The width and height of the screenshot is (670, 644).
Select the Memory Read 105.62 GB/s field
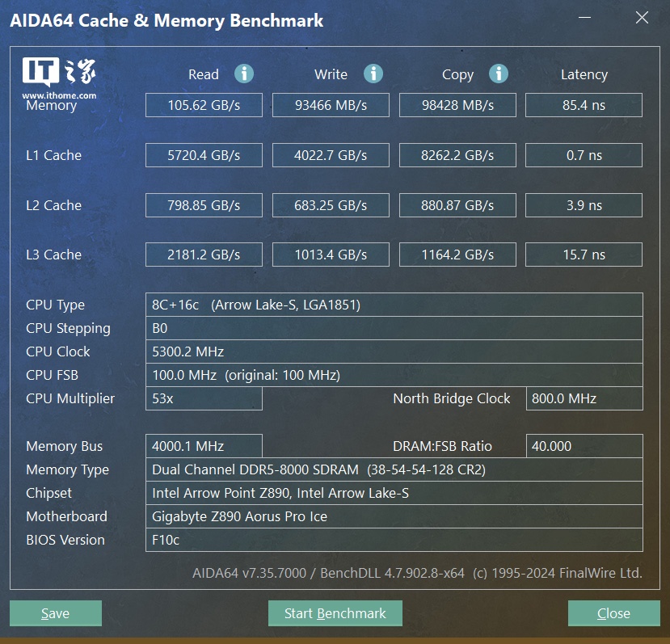[x=204, y=105]
